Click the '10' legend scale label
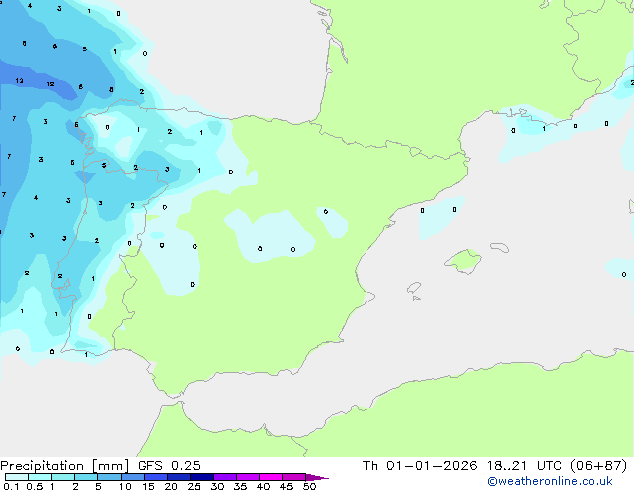This screenshot has height=490, width=634. point(125,486)
